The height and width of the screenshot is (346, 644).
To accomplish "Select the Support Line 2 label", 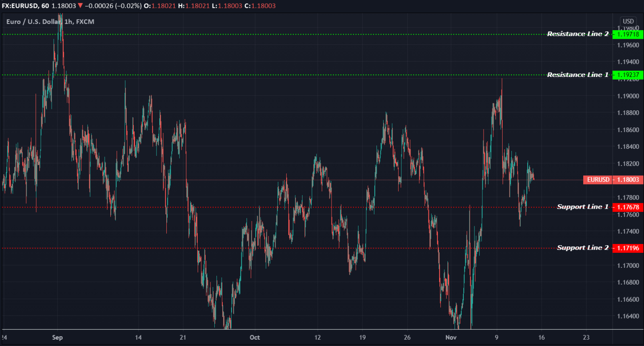I will 583,248.
